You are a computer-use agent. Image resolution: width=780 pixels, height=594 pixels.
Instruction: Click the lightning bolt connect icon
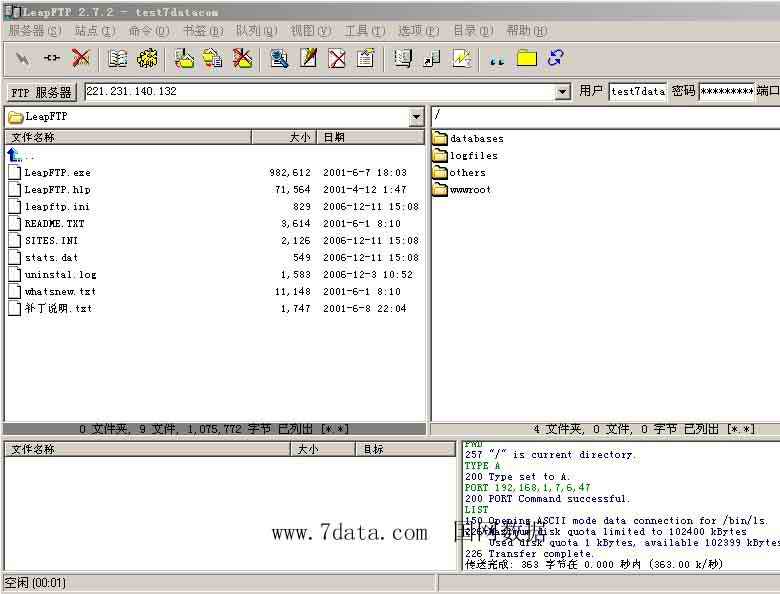22,59
